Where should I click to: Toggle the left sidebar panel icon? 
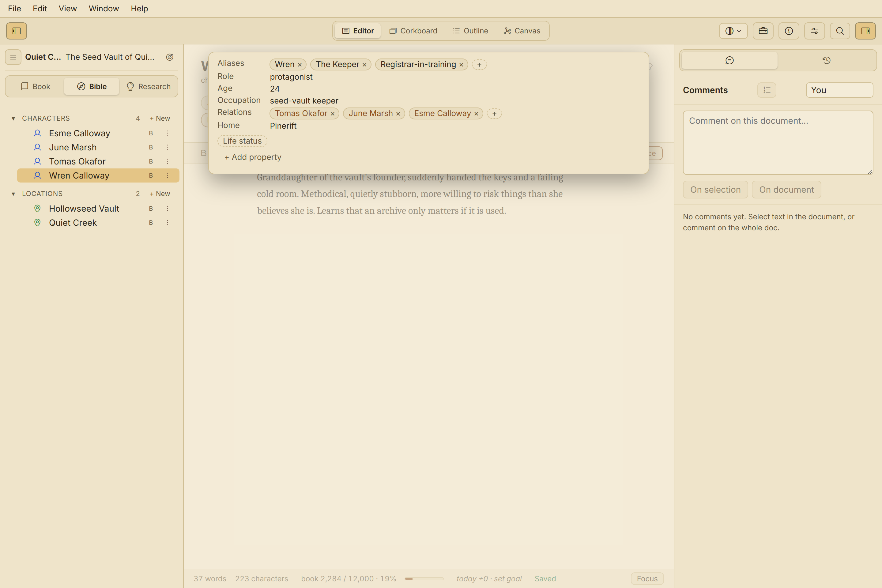coord(17,31)
